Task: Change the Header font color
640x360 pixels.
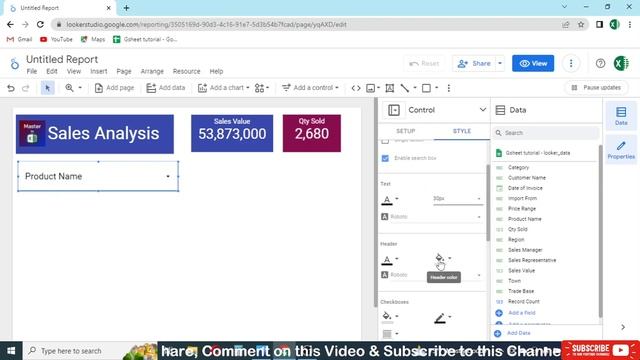Action: (x=387, y=260)
